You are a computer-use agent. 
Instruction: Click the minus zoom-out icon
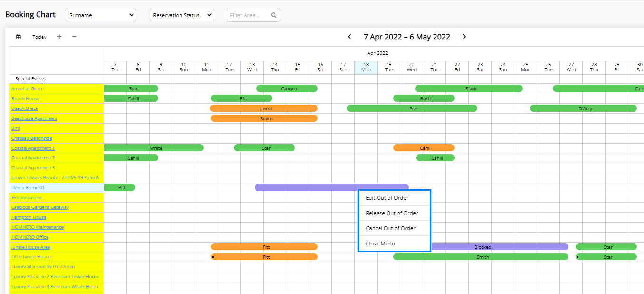(x=75, y=37)
